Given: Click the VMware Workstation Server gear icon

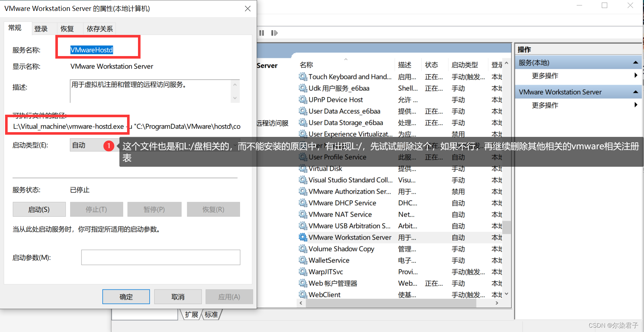Looking at the screenshot, I should pos(303,237).
